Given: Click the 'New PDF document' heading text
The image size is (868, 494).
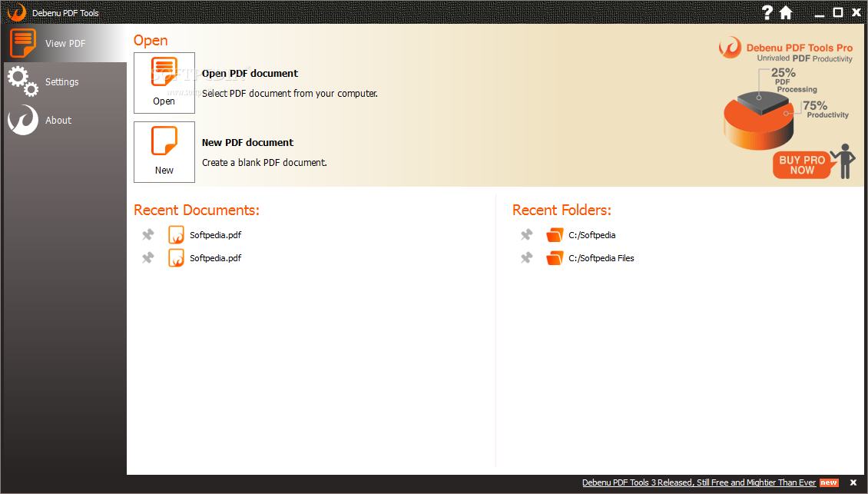Looking at the screenshot, I should tap(247, 142).
